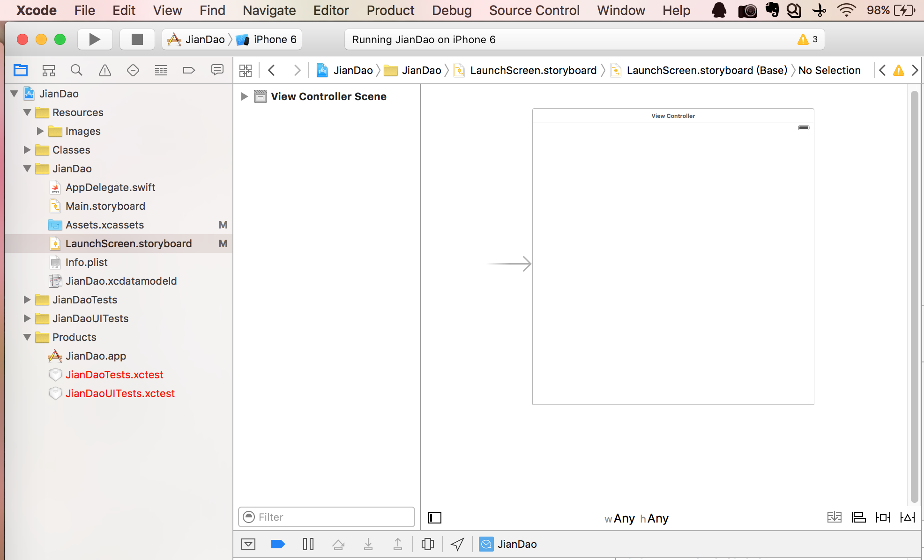Toggle the document outline panel button
This screenshot has width=924, height=560.
click(435, 516)
